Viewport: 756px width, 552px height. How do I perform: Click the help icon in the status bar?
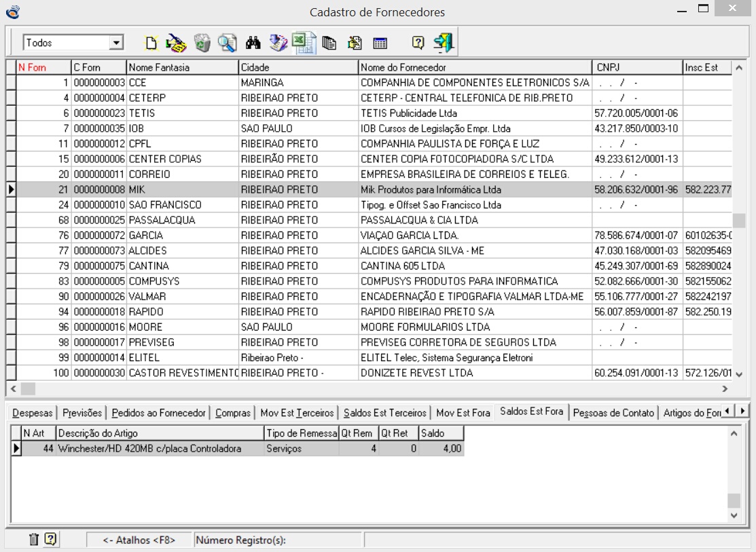point(51,539)
